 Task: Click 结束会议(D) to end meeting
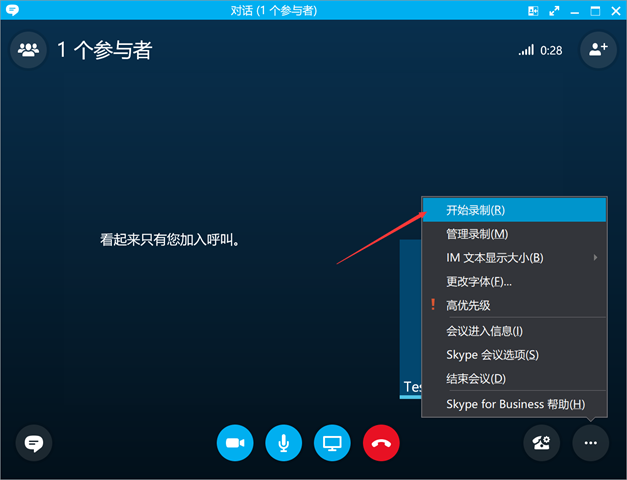click(476, 379)
